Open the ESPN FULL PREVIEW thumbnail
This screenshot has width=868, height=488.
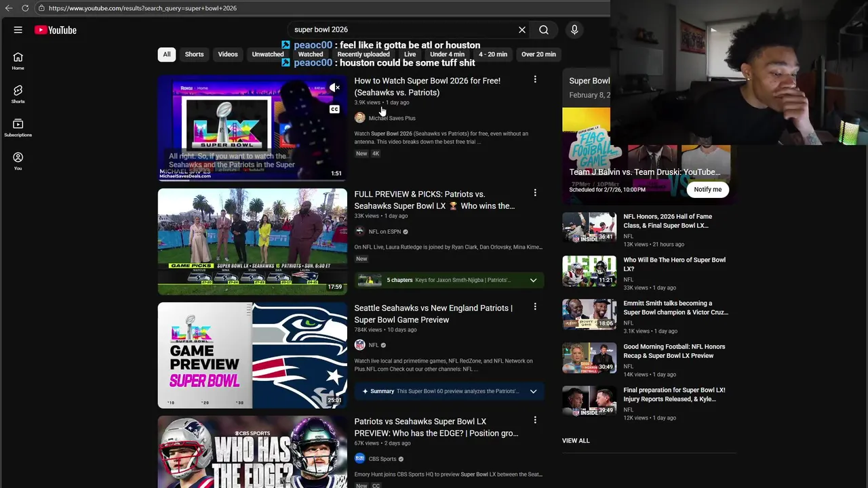tap(252, 242)
